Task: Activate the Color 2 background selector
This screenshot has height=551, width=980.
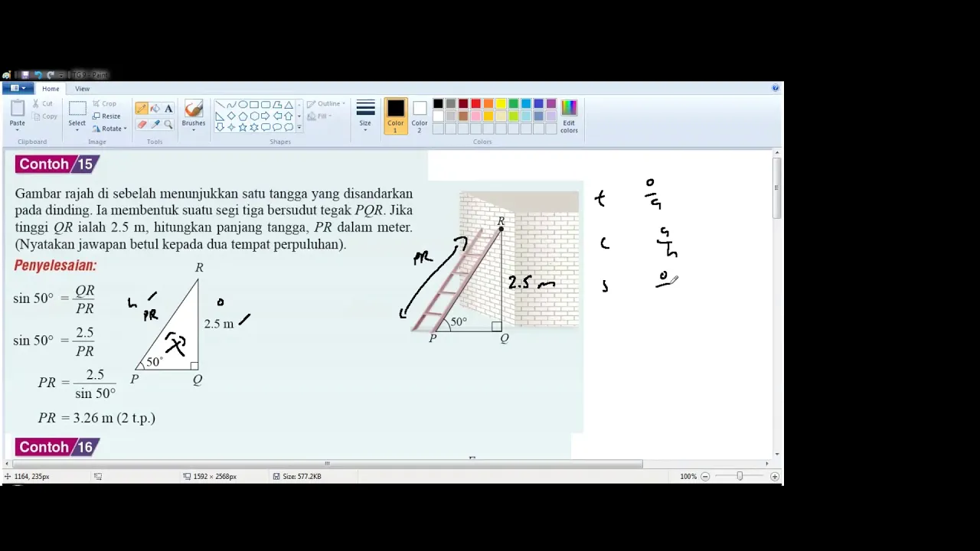Action: (420, 116)
